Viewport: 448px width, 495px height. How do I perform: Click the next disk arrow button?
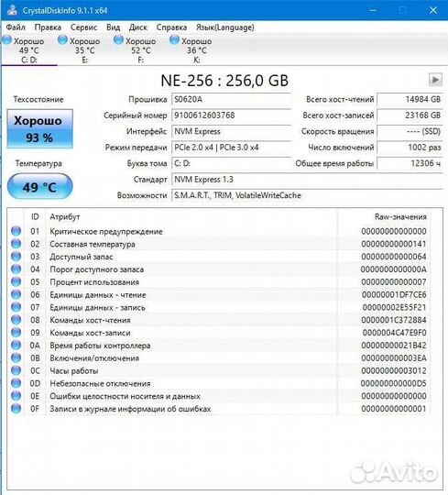435,80
